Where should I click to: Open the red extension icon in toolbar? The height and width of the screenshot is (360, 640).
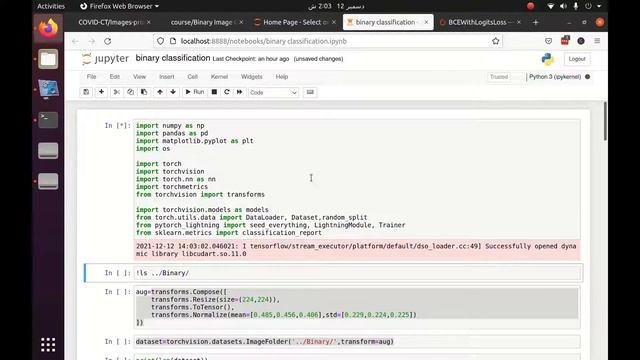pyautogui.click(x=565, y=41)
